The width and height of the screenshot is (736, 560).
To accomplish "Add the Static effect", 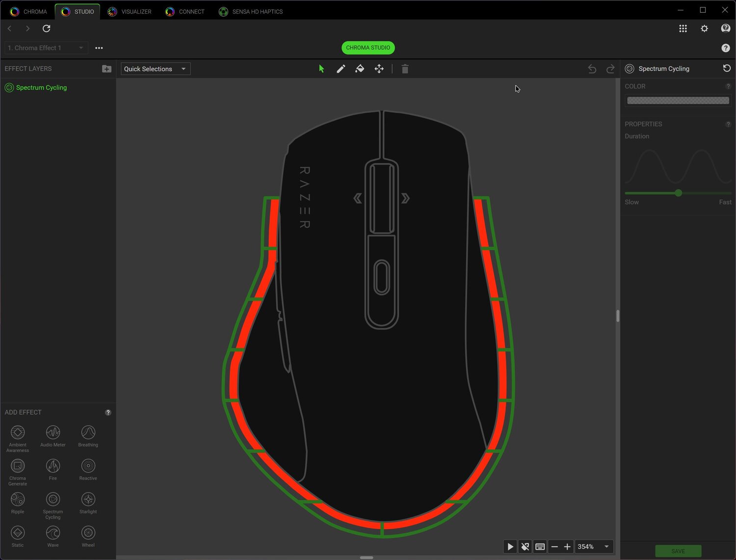I will (x=18, y=536).
